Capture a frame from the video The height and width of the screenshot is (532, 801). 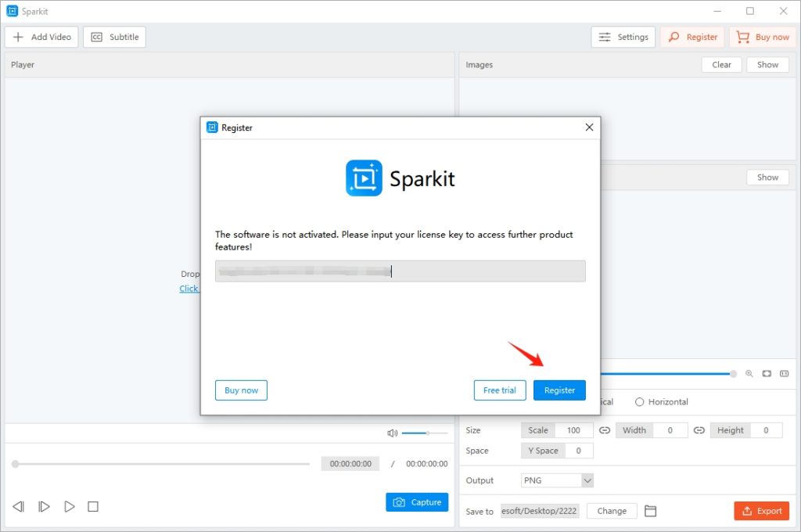click(x=417, y=501)
